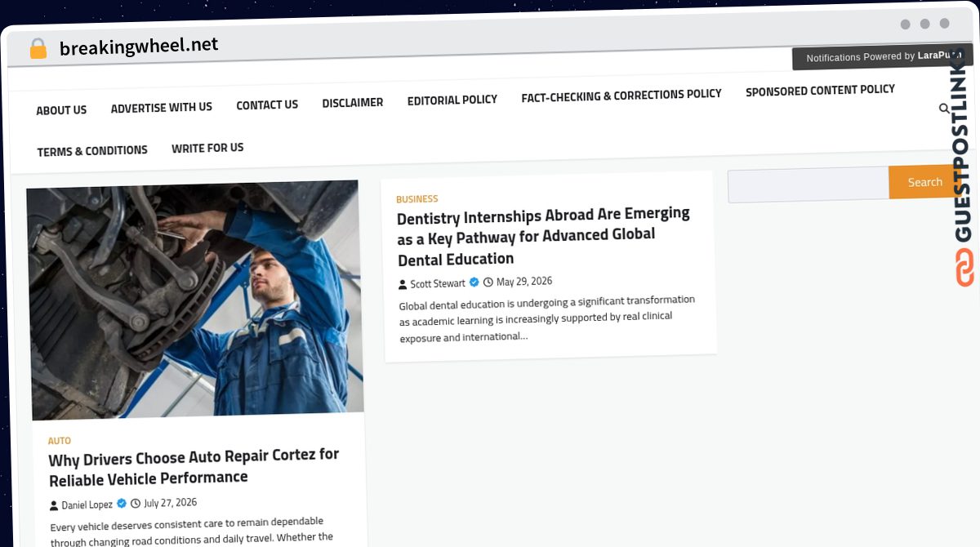Screen dimensions: 980x547
Task: Open the Sponsored Content Policy page
Action: [x=820, y=91]
